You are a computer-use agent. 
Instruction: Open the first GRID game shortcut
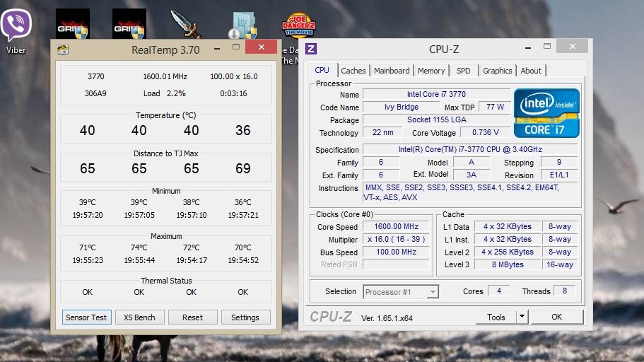73,24
